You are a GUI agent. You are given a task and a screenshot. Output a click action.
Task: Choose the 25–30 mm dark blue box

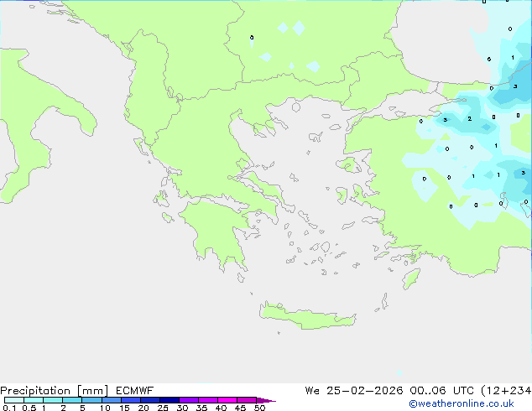169,400
